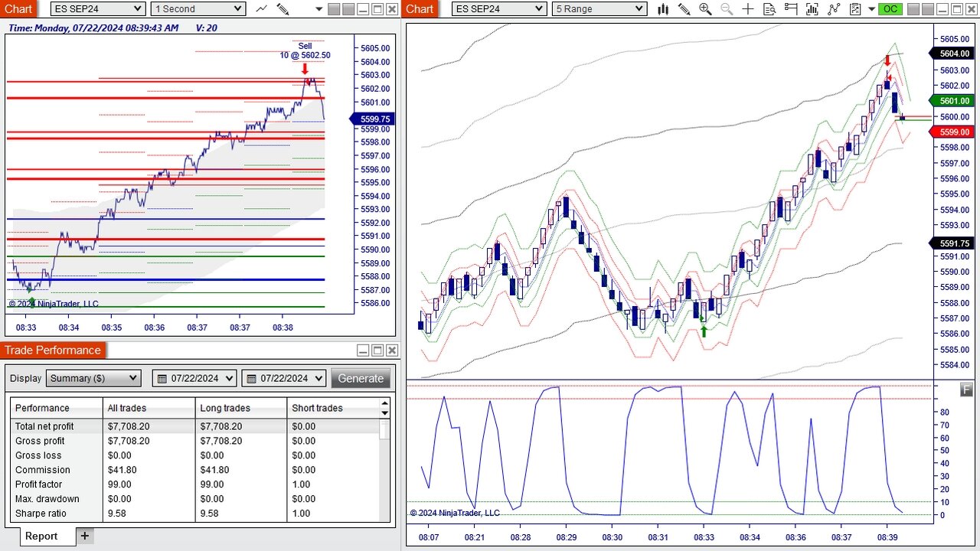
Task: Open ES SEP24 instrument dropdown in left chart
Action: (x=98, y=9)
